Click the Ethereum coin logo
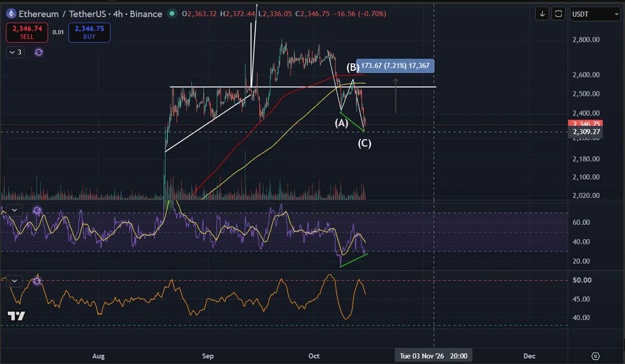The image size is (625, 364). (x=11, y=14)
